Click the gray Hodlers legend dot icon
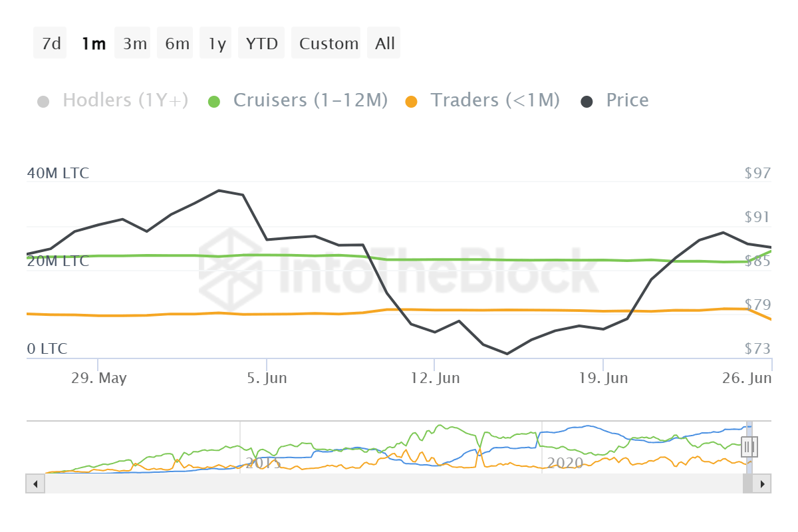Image resolution: width=798 pixels, height=532 pixels. point(42,100)
